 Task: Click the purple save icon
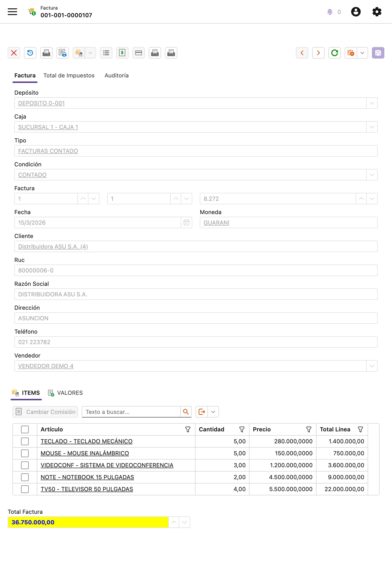(378, 53)
